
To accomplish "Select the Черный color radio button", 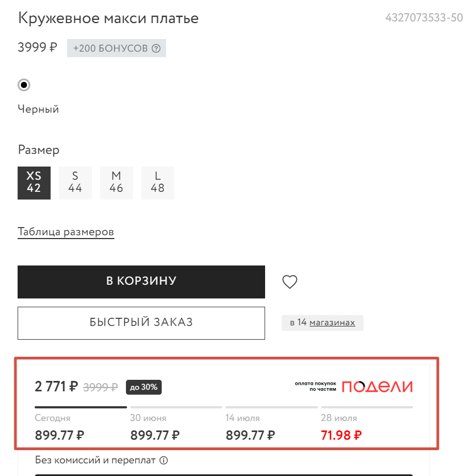I will click(24, 85).
